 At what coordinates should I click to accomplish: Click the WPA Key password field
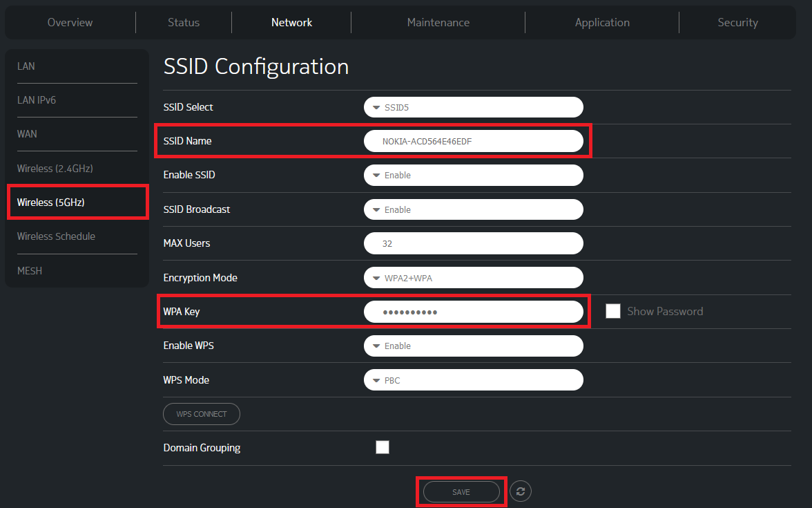pos(473,312)
